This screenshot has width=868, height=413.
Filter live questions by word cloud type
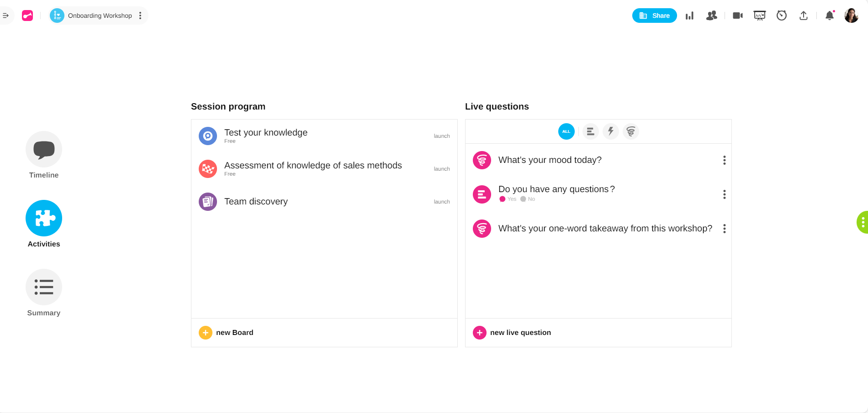click(x=630, y=131)
